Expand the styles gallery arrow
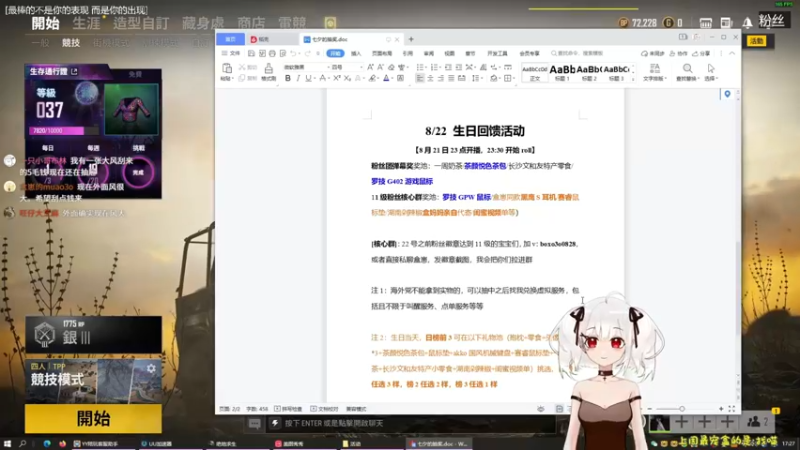 coord(633,79)
